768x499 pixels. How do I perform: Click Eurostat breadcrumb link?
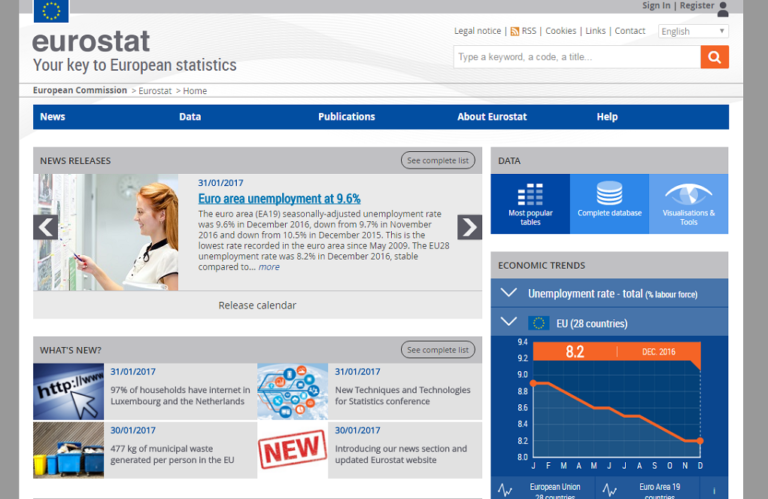(155, 91)
